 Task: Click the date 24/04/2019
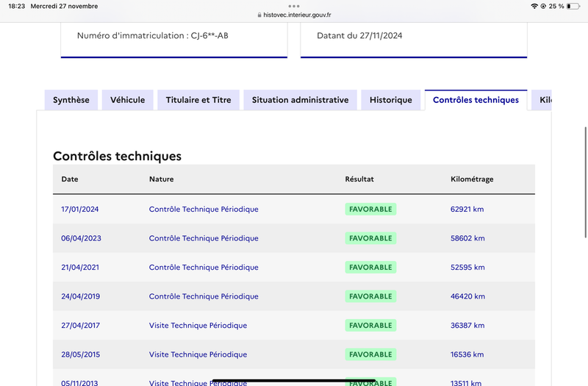pos(81,296)
